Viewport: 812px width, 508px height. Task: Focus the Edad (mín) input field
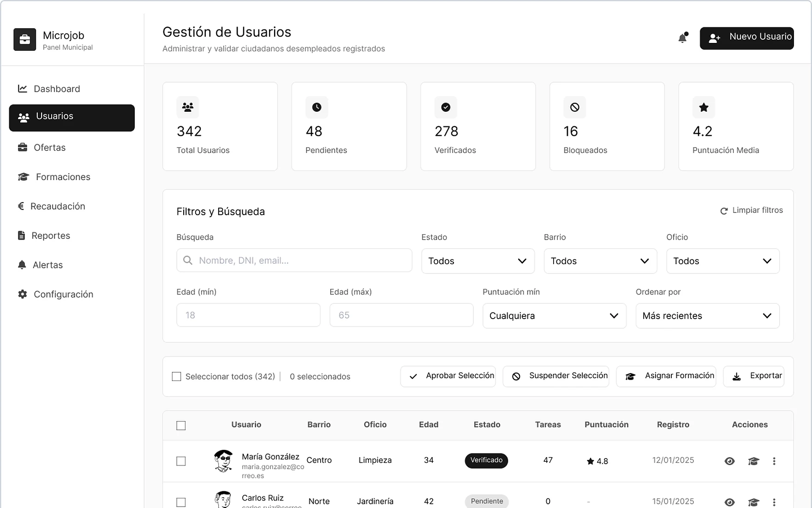[x=248, y=315]
